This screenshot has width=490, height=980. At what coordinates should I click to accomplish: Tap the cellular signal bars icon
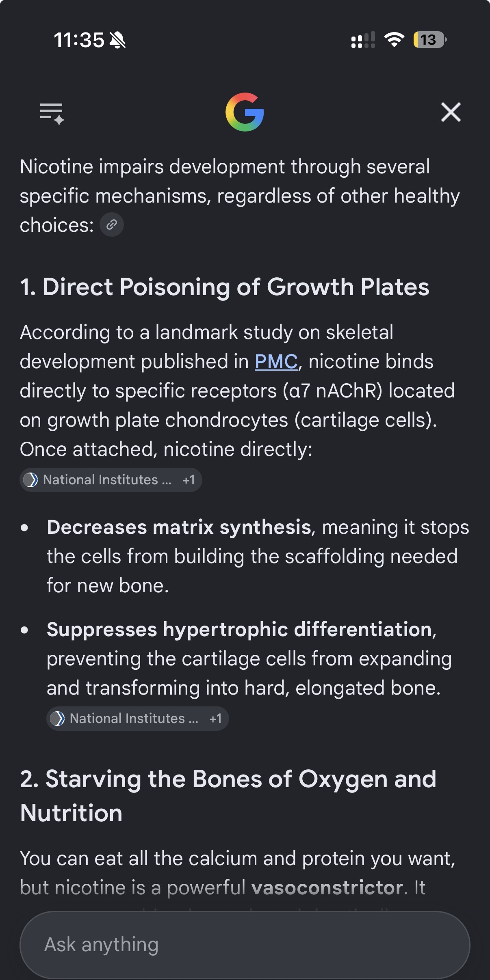pyautogui.click(x=363, y=40)
